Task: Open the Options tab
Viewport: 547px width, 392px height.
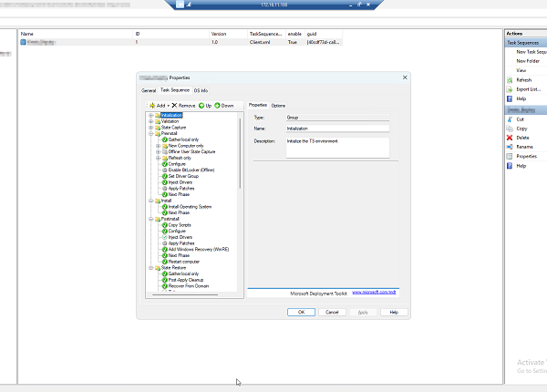Action: click(278, 106)
